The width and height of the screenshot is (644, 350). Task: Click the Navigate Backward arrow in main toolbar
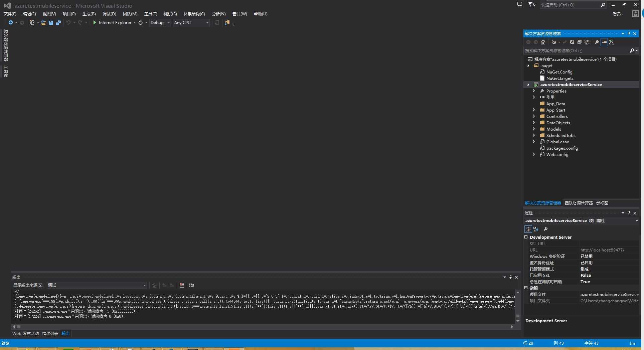(11, 23)
